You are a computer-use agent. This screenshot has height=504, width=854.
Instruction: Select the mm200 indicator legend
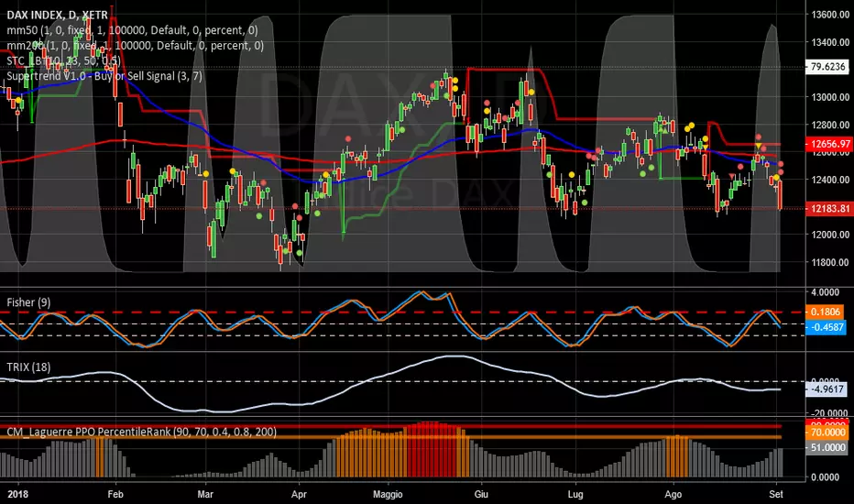(x=135, y=46)
